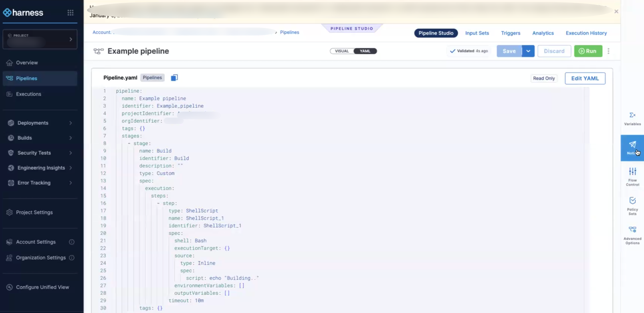Follow the Account breadcrumb link
Image resolution: width=644 pixels, height=313 pixels.
(102, 32)
